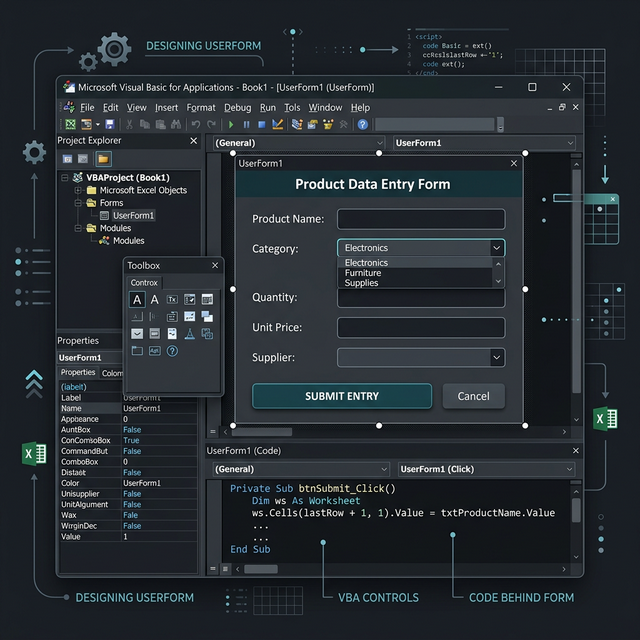Click the Cut scissors icon
The width and height of the screenshot is (640, 640).
(x=129, y=124)
